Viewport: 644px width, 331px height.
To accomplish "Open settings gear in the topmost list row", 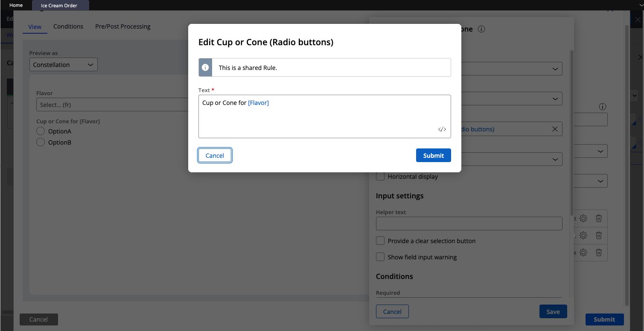I will (x=583, y=218).
